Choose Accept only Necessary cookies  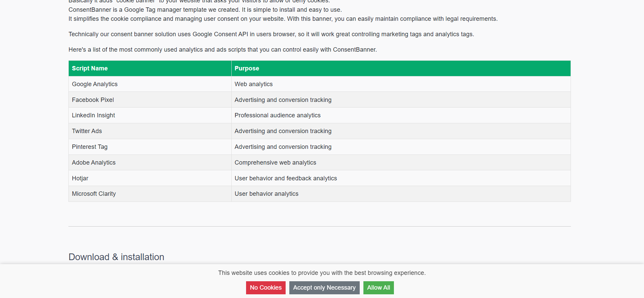(x=324, y=288)
